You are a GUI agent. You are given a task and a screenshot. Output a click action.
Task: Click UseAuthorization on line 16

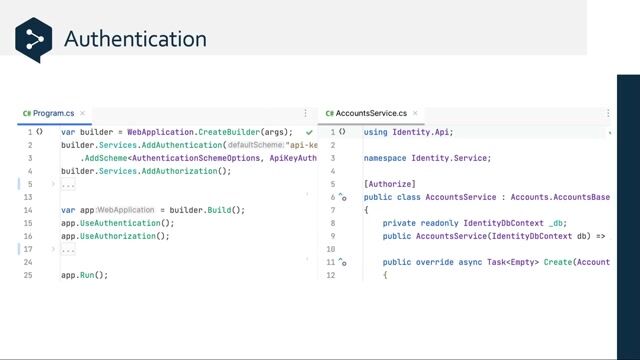(x=118, y=236)
